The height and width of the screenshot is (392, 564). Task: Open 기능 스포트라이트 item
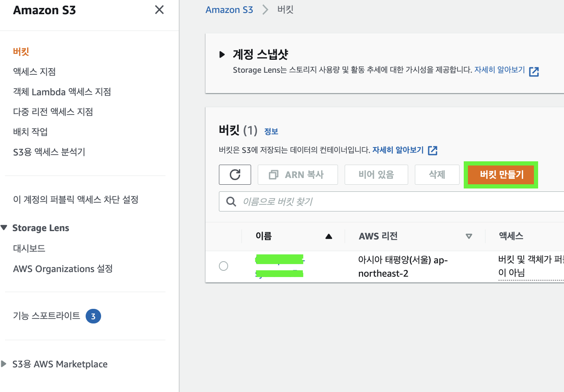(46, 316)
